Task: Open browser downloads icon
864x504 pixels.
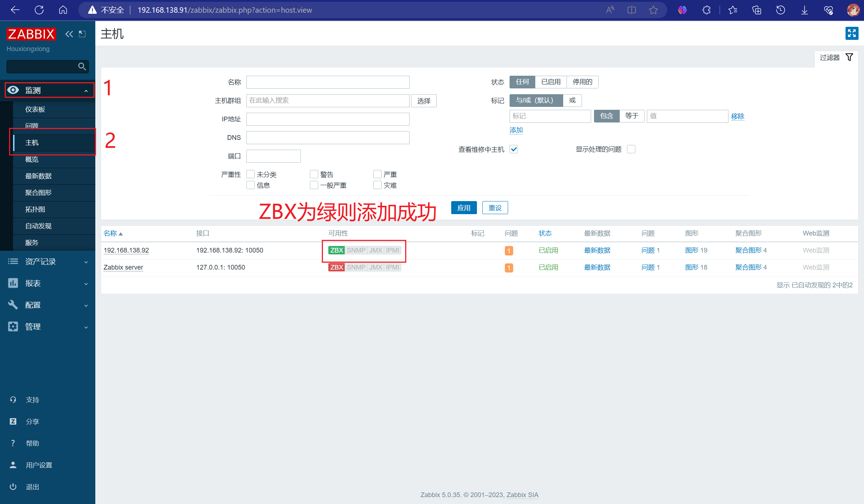Action: coord(804,10)
